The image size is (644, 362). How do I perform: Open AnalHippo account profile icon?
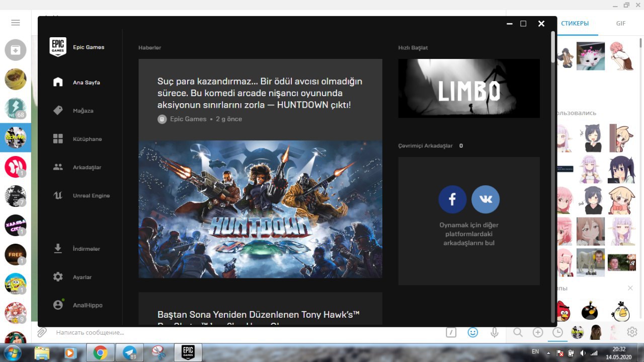pyautogui.click(x=58, y=305)
